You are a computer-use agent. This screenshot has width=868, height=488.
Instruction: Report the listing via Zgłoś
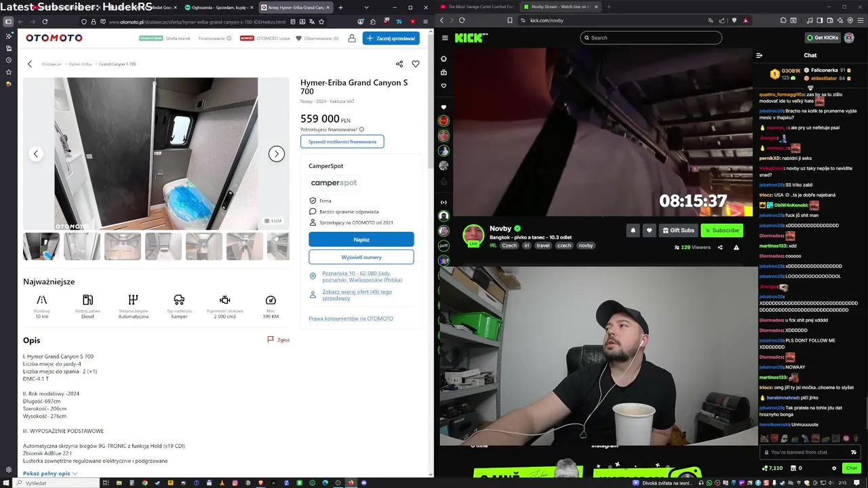(279, 340)
